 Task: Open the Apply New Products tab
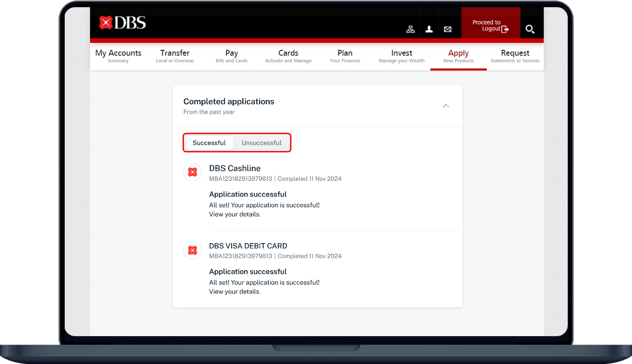[x=458, y=56]
